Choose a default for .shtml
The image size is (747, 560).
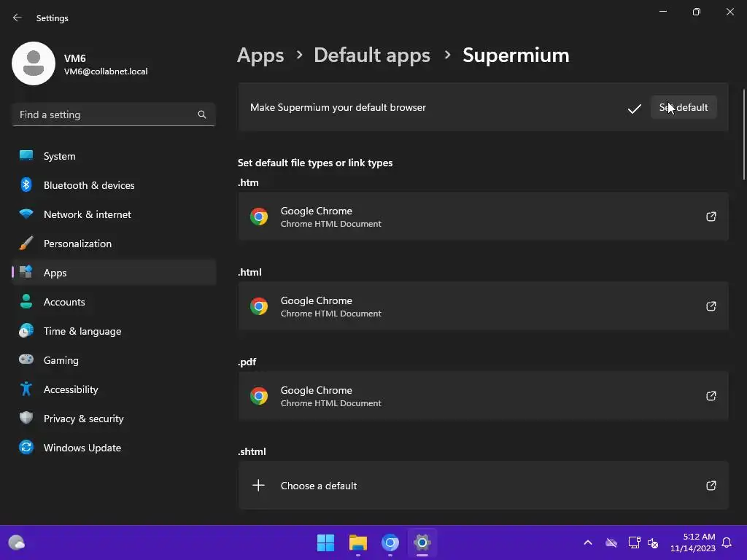pos(483,486)
